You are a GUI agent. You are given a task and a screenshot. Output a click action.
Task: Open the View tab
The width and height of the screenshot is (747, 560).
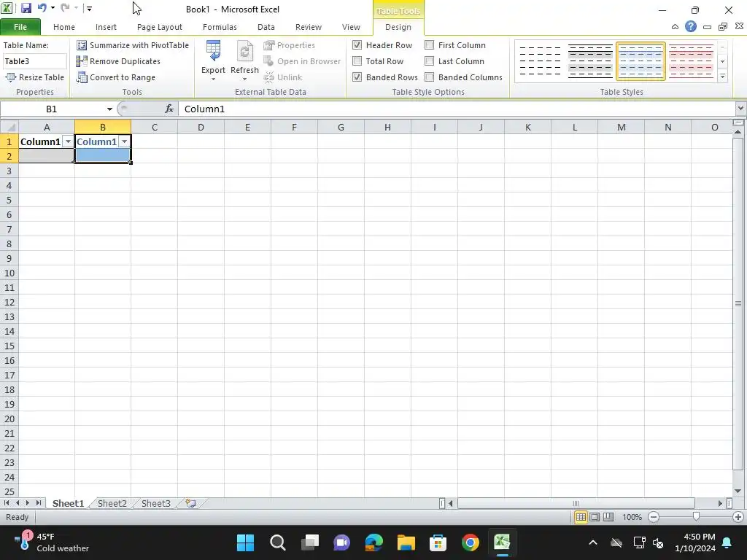click(x=351, y=27)
